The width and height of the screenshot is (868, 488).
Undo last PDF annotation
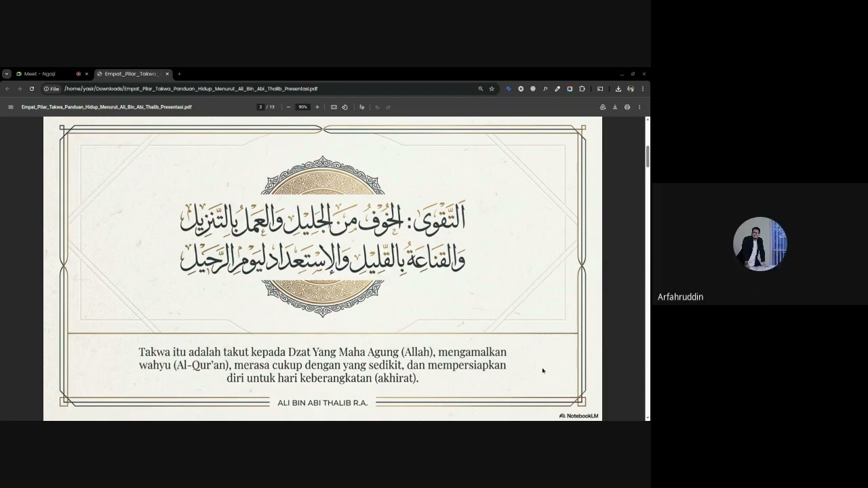coord(377,107)
